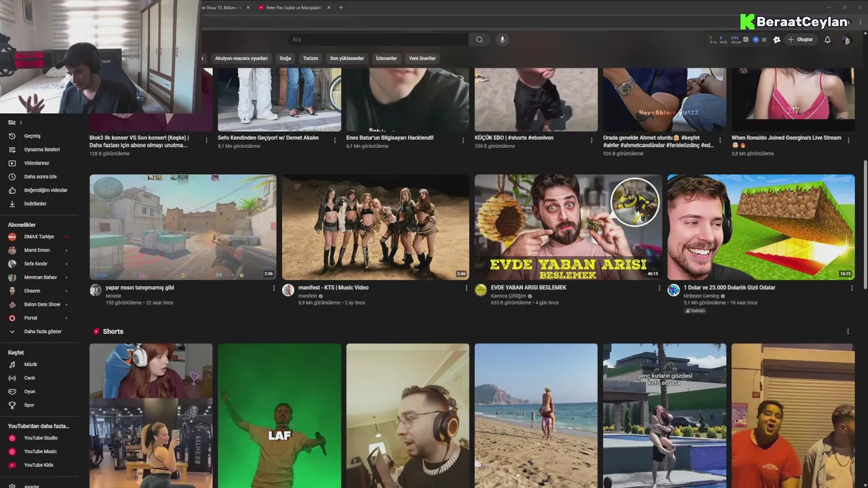
Task: Open the account avatar menu
Action: tap(846, 39)
